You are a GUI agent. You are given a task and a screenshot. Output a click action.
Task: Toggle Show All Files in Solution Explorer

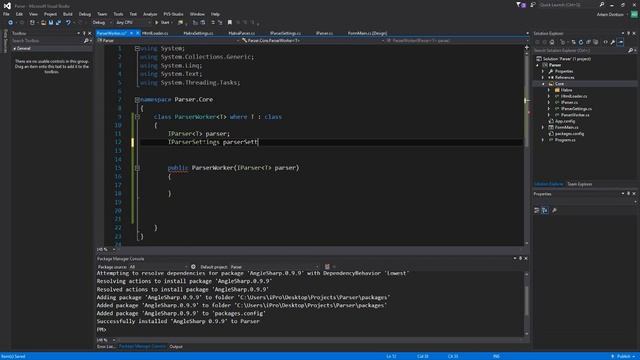click(596, 42)
